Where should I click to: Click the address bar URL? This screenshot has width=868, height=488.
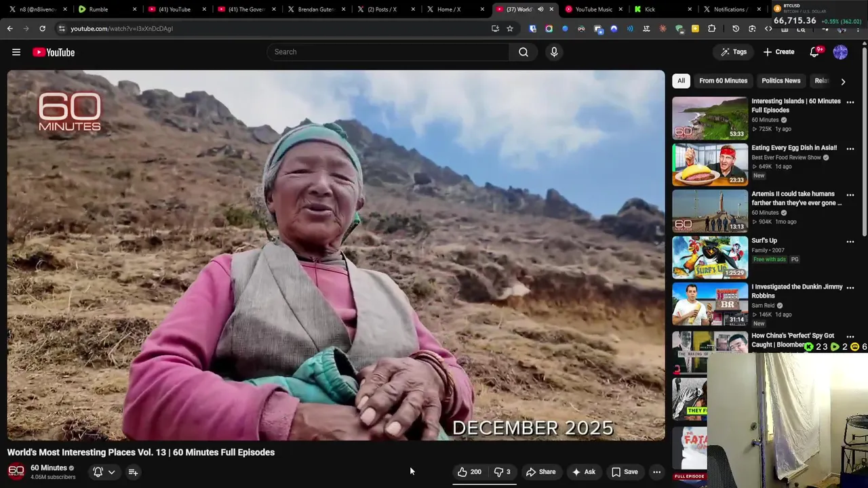121,28
